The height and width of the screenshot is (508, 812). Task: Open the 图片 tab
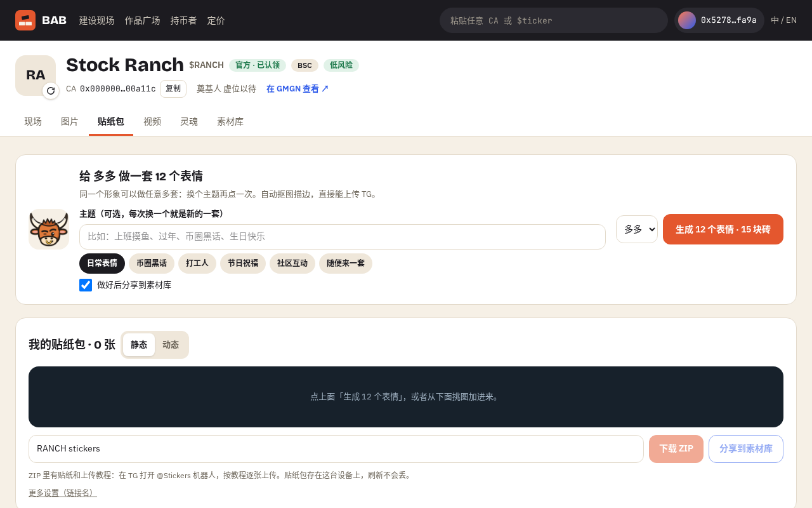pos(70,122)
